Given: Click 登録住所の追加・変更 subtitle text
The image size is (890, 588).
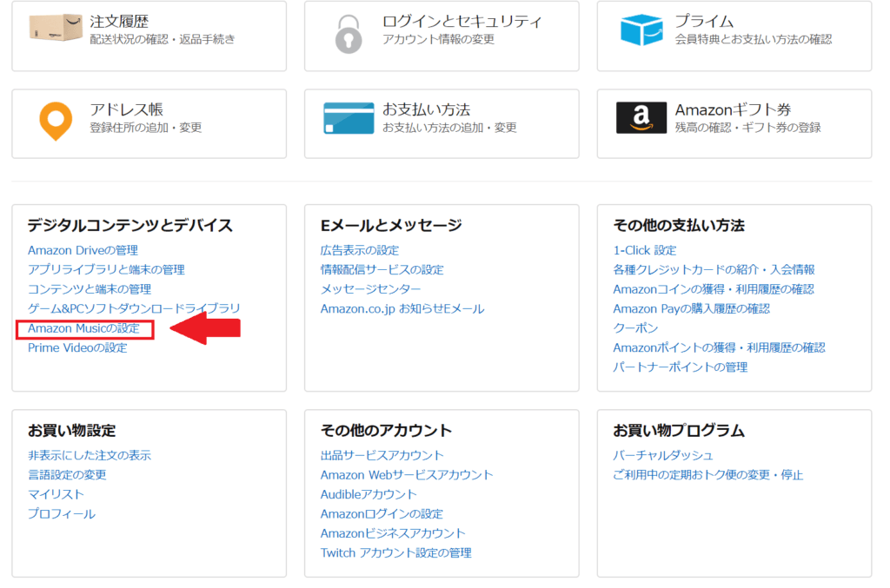Looking at the screenshot, I should click(x=146, y=128).
